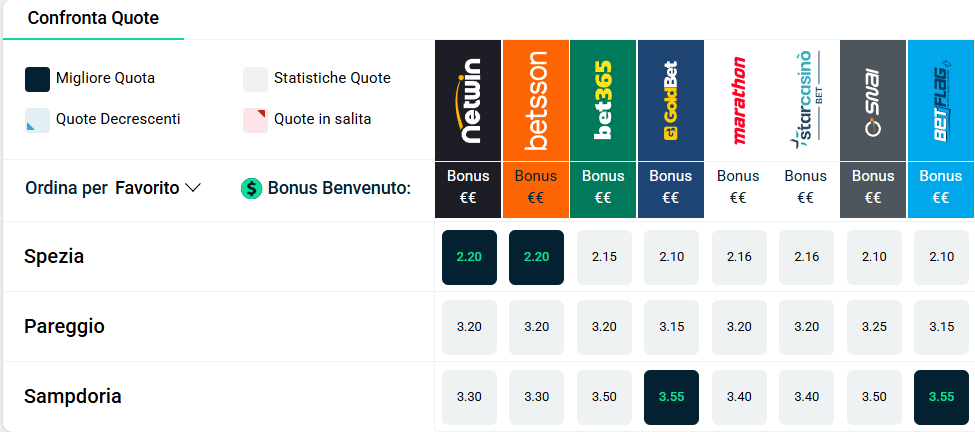Open the Betsson bookmaker logo
The width and height of the screenshot is (975, 432).
536,100
